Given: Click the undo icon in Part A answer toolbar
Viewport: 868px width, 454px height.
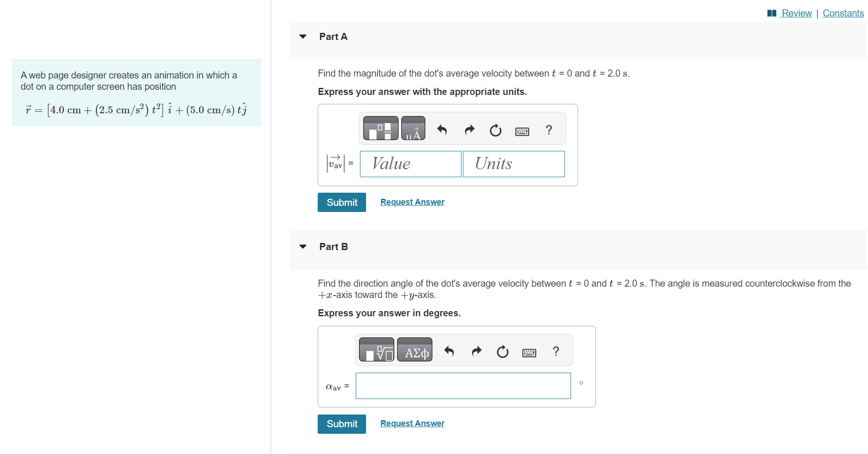Looking at the screenshot, I should 442,130.
